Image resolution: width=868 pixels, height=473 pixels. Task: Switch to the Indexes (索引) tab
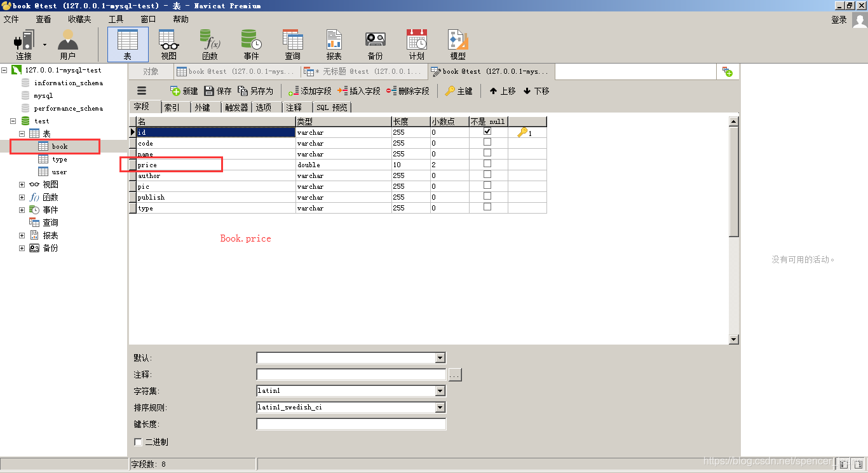172,107
